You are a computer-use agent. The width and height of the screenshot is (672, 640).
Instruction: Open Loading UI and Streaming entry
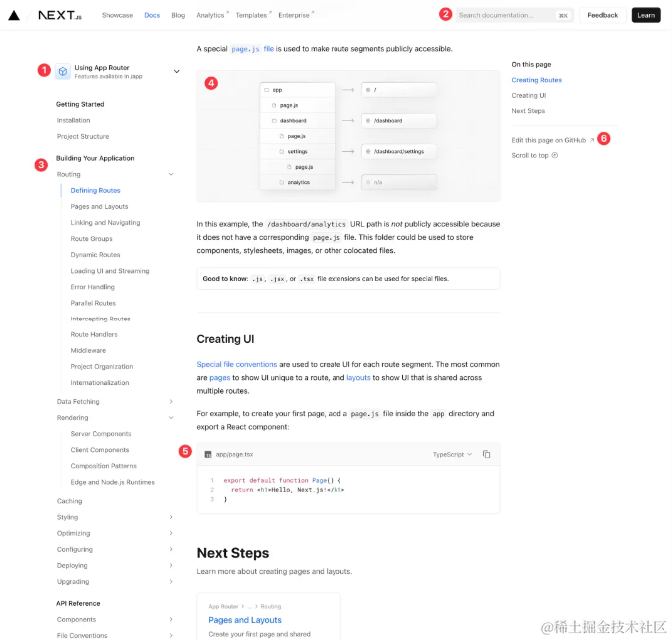click(x=110, y=271)
